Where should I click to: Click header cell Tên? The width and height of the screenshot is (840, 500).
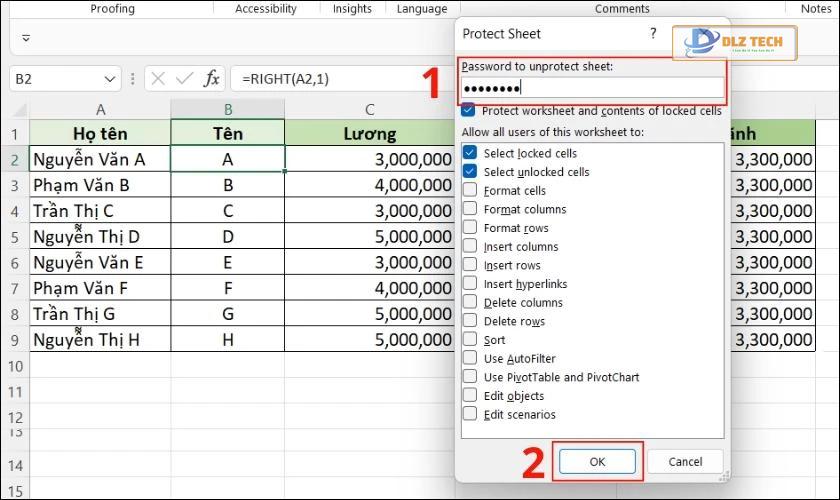(228, 133)
